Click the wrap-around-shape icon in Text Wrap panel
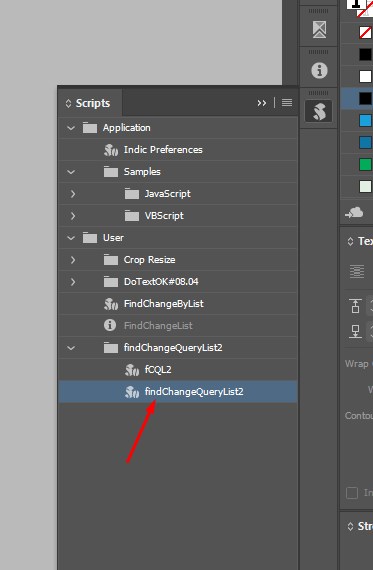Screen dimensions: 373x570 tap(357, 271)
